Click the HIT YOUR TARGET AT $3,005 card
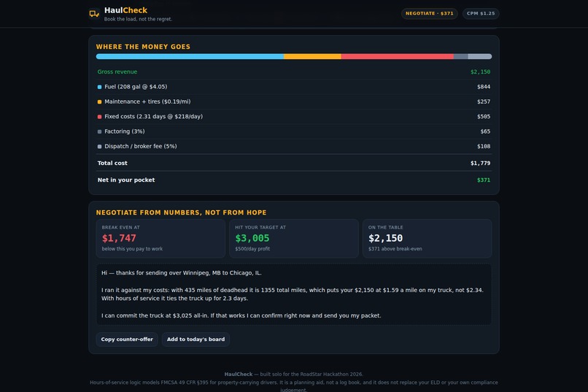The image size is (588, 392). (294, 239)
